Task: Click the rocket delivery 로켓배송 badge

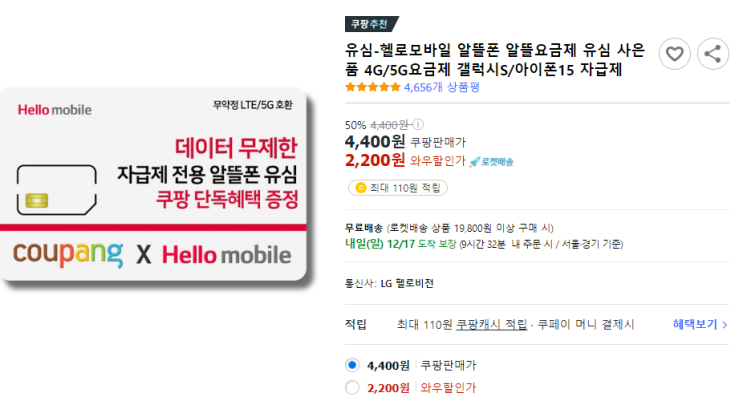Action: 491,162
